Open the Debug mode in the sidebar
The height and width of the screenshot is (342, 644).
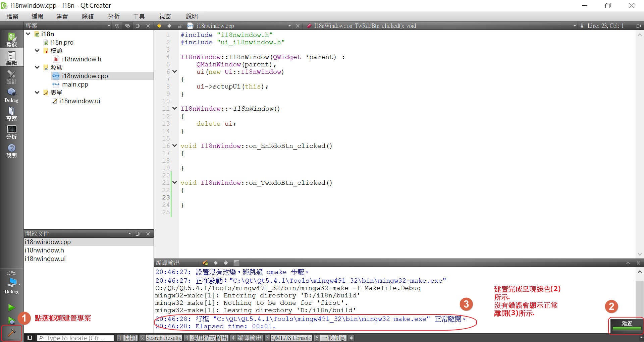click(x=11, y=95)
